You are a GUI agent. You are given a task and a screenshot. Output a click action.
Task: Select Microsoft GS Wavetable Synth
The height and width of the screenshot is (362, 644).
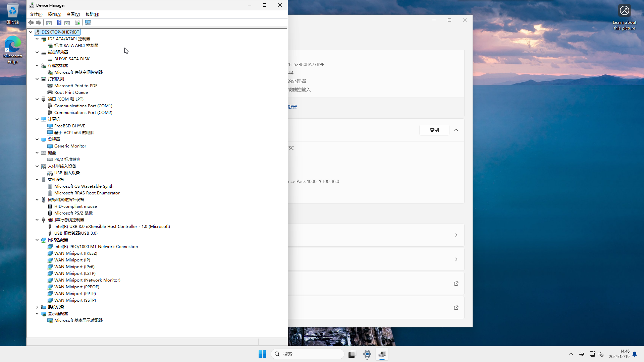click(84, 186)
